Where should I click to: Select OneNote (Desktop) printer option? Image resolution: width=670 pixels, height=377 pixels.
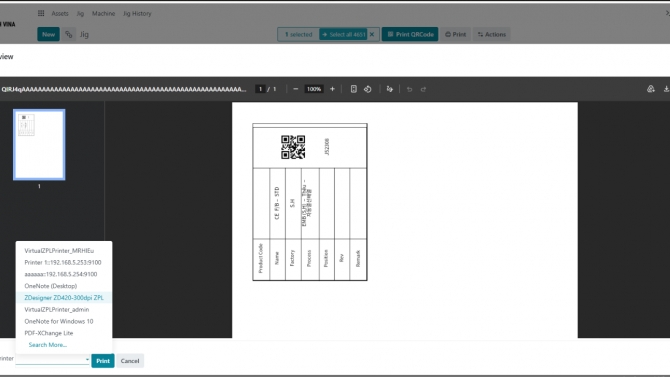[x=64, y=286]
